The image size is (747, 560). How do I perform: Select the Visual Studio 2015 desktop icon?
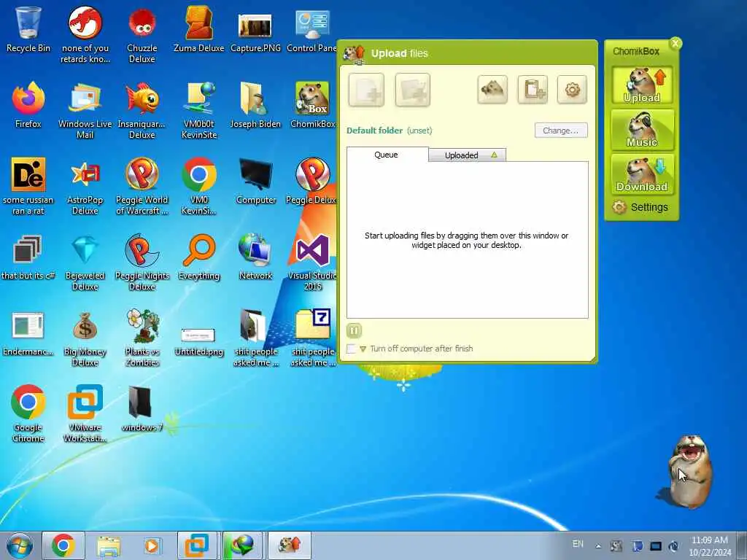coord(312,262)
